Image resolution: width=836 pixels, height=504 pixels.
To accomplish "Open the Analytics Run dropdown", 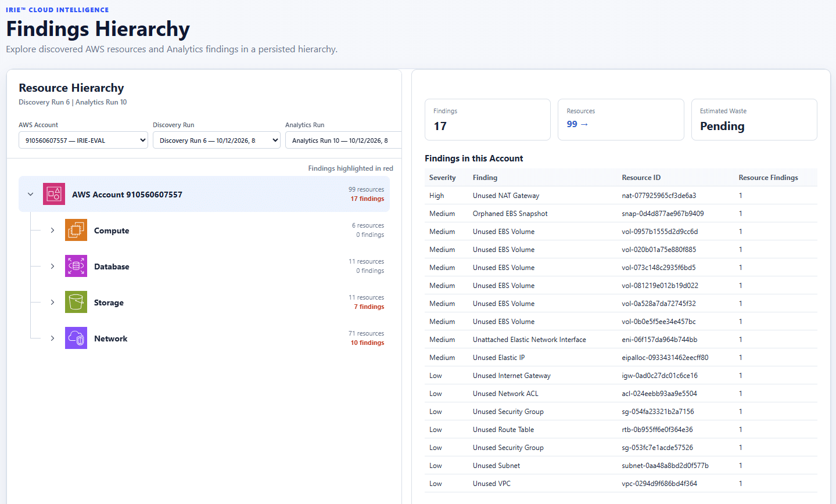I will 343,140.
